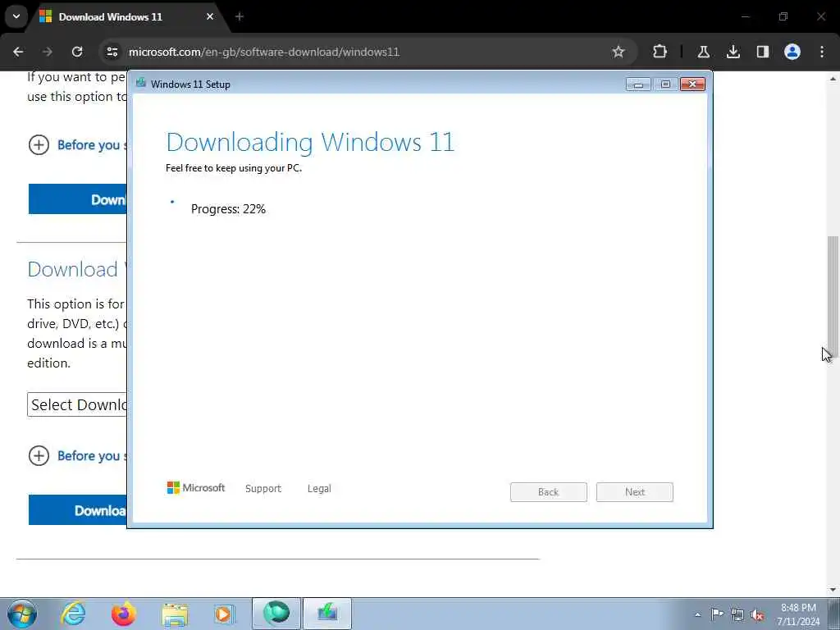Go back using the browser back arrow
Screen dimensions: 840x630
pyautogui.click(x=18, y=52)
